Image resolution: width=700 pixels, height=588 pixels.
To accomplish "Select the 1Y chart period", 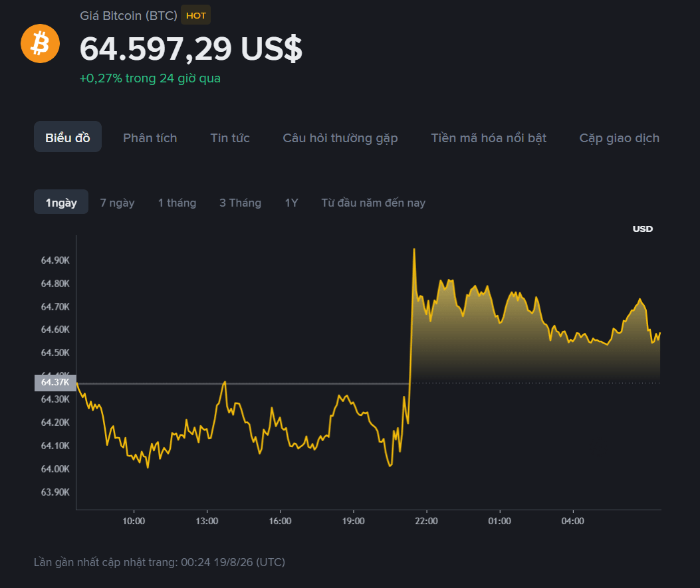I will pyautogui.click(x=292, y=203).
